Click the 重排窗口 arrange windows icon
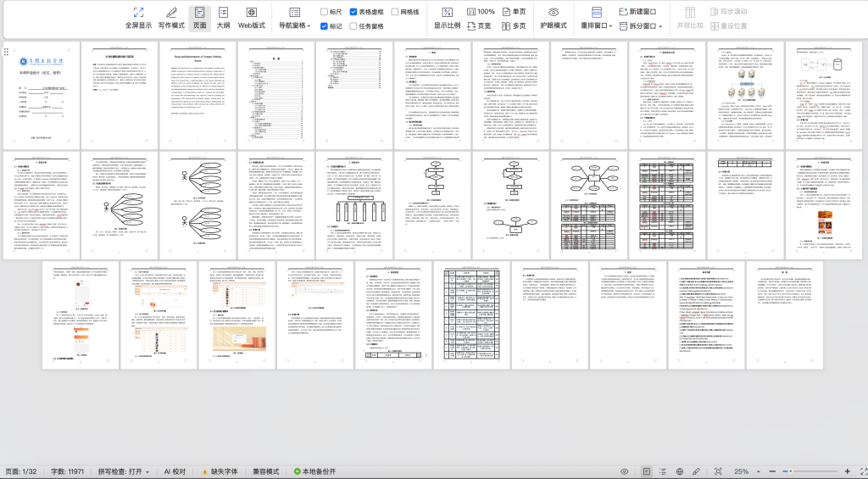Viewport: 868px width, 479px height. (x=596, y=12)
